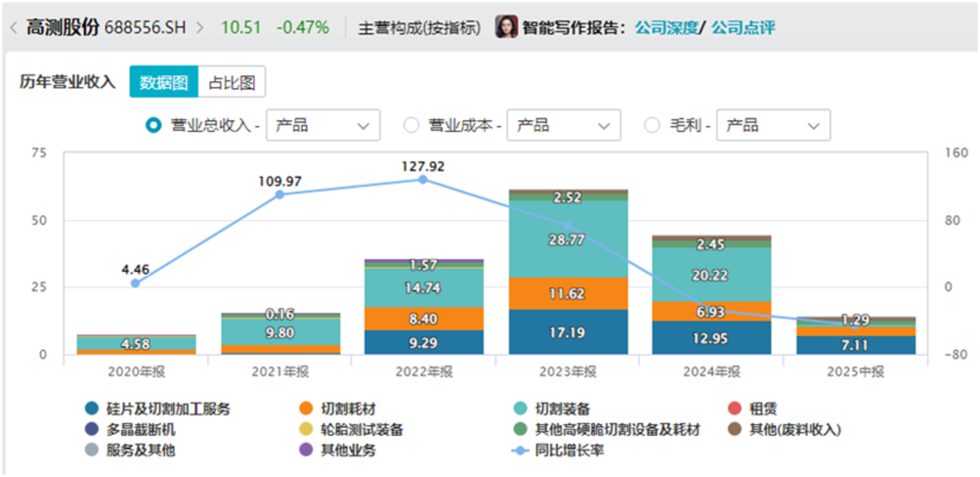Toggle 硅片及切割加工服务 legend marker
Image resolution: width=980 pixels, height=477 pixels.
[x=91, y=409]
